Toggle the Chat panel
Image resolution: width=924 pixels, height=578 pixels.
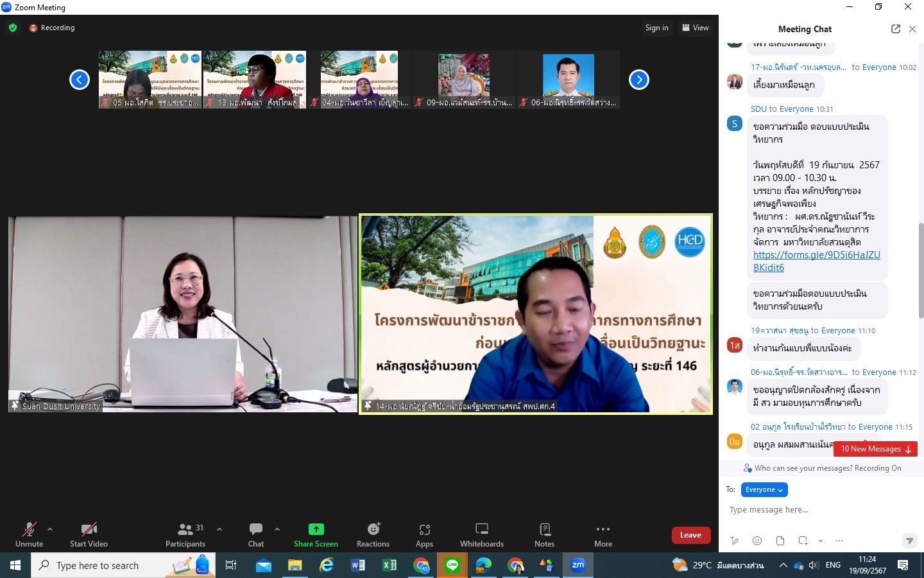point(256,534)
